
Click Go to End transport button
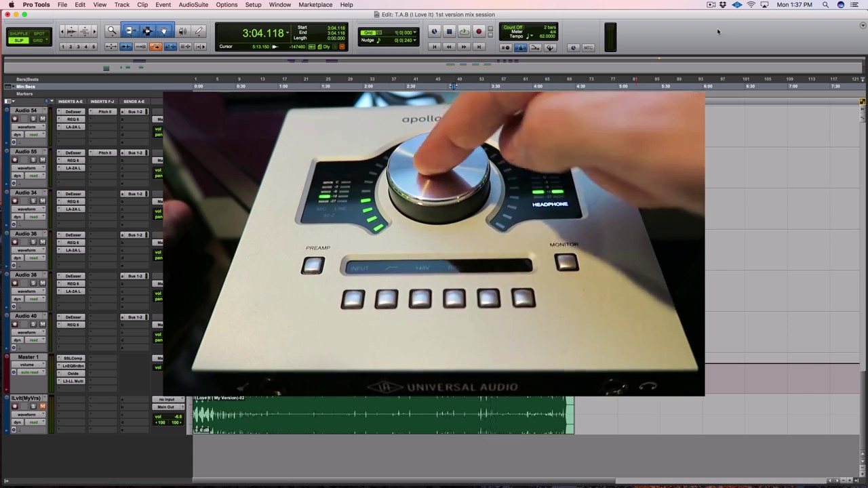point(479,47)
